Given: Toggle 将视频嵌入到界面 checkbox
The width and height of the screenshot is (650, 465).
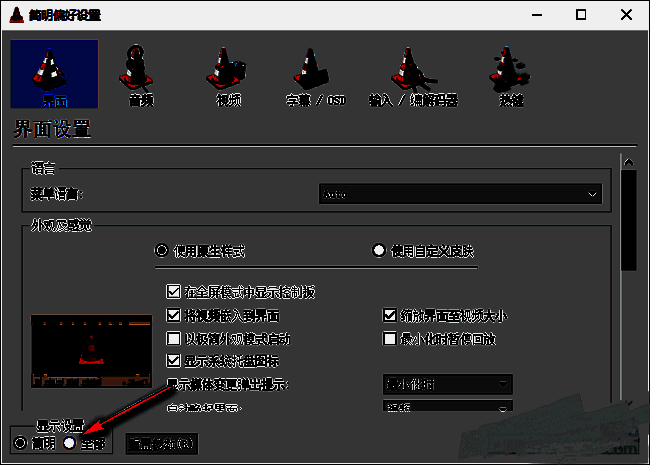Looking at the screenshot, I should pyautogui.click(x=173, y=316).
